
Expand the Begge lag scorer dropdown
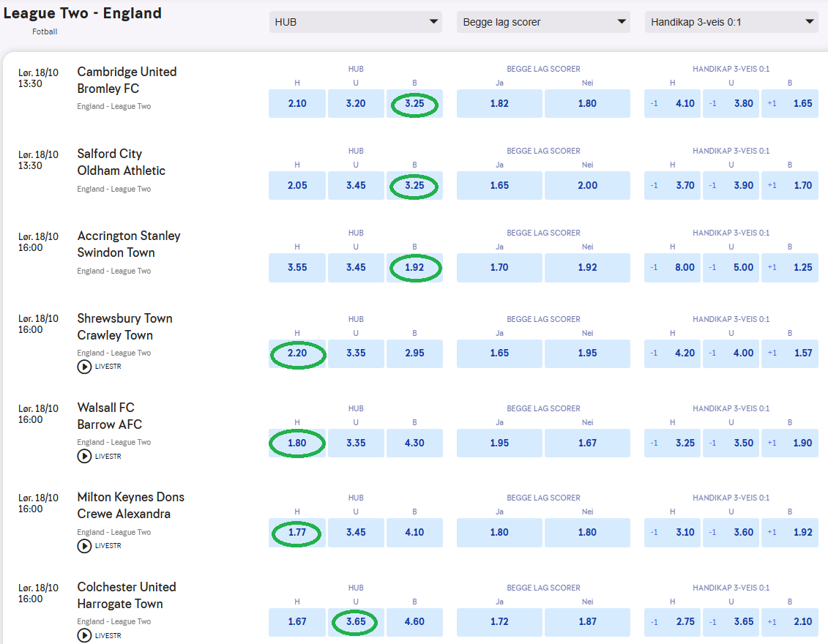click(x=543, y=22)
